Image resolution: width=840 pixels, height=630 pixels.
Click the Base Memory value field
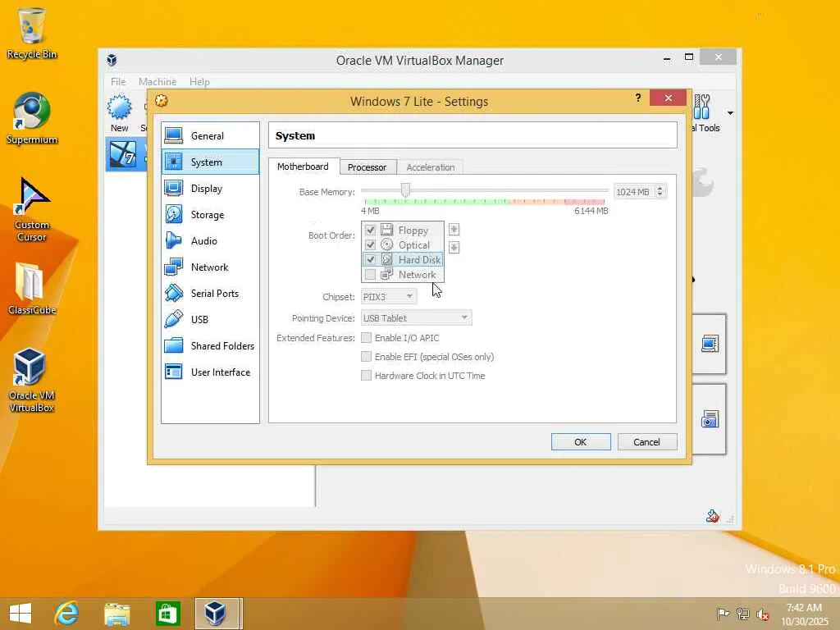634,192
